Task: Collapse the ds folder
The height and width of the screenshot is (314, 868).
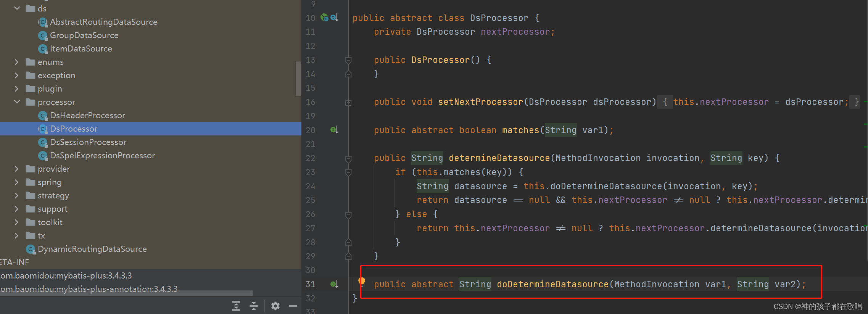Action: pyautogui.click(x=17, y=8)
